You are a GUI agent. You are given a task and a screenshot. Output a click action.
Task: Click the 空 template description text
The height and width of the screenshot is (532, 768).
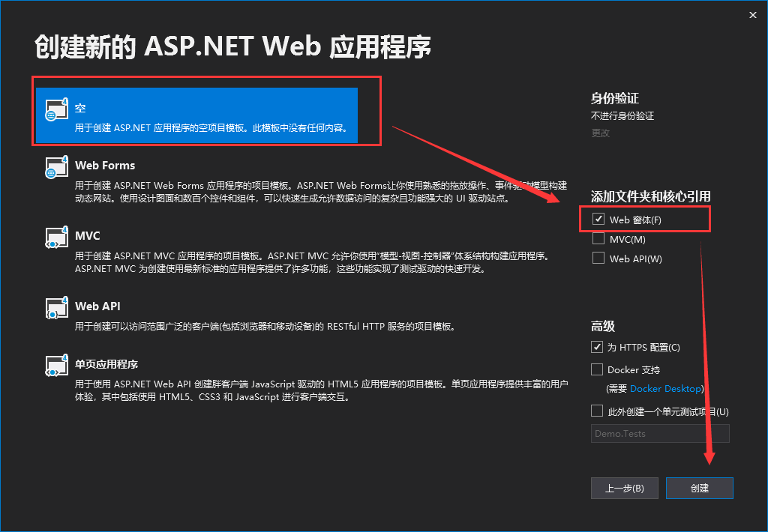tap(212, 128)
